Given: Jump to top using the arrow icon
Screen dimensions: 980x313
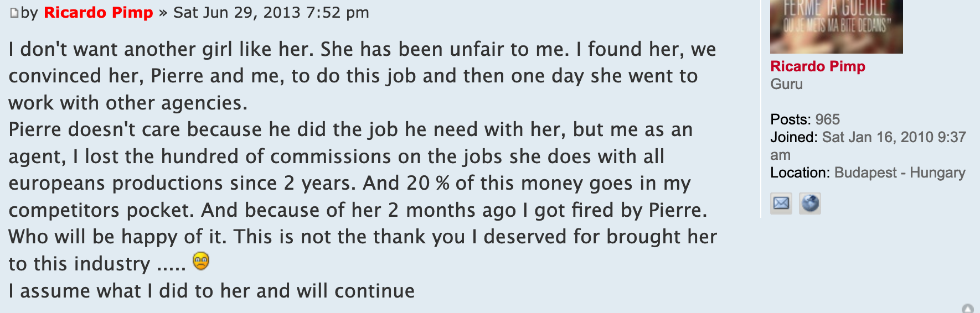Looking at the screenshot, I should tap(968, 309).
